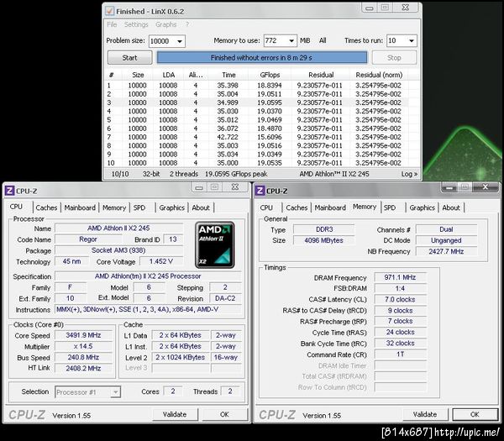Switch to About tab in left CPU-Z
Screen dimensions: 504x441
click(201, 207)
